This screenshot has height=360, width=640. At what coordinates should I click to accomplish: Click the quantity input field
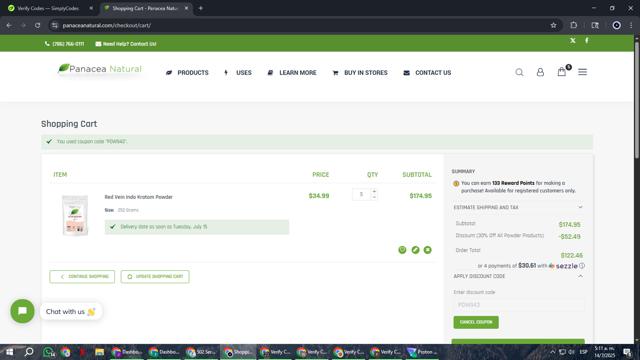pos(361,194)
